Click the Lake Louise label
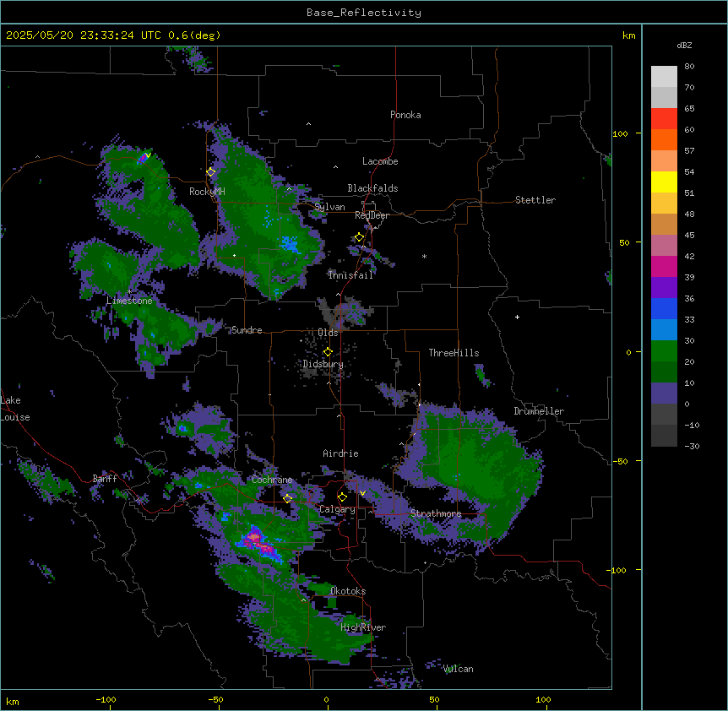Viewport: 728px width, 711px height. click(15, 409)
